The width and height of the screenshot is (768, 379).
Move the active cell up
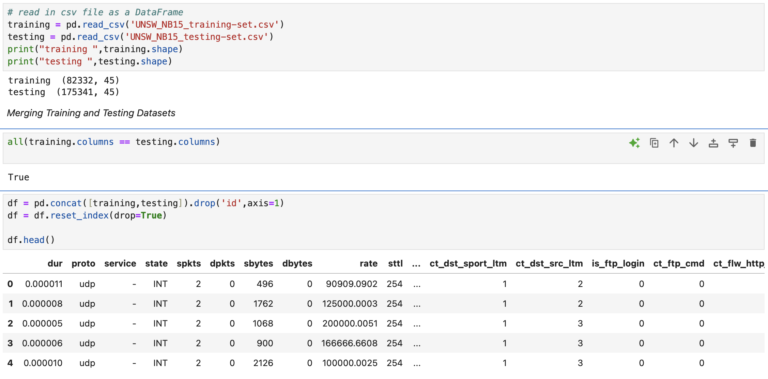coord(674,143)
